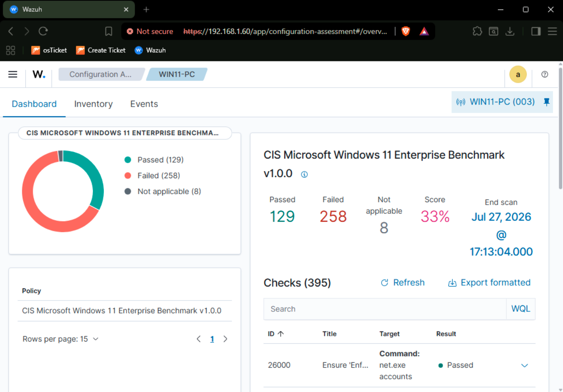The image size is (563, 392).
Task: Click the End scan date value
Action: 501,234
